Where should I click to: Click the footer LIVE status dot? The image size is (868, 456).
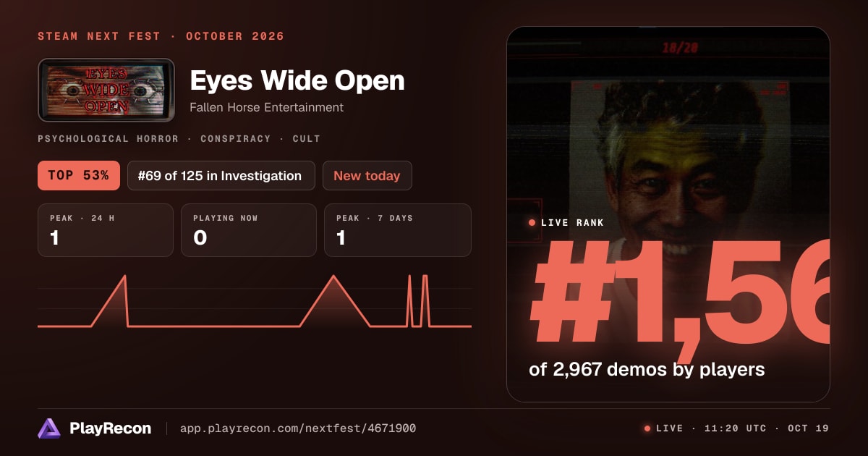(x=647, y=428)
